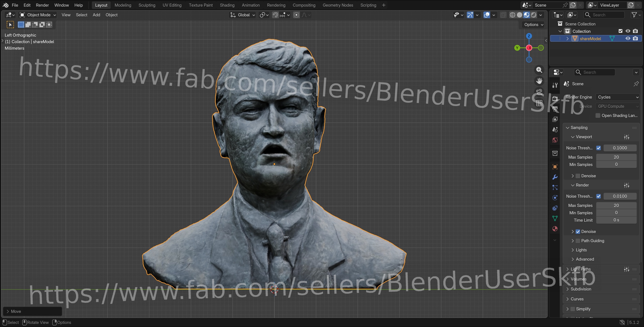Toggle proportional editing button
The height and width of the screenshot is (327, 644).
tap(296, 15)
